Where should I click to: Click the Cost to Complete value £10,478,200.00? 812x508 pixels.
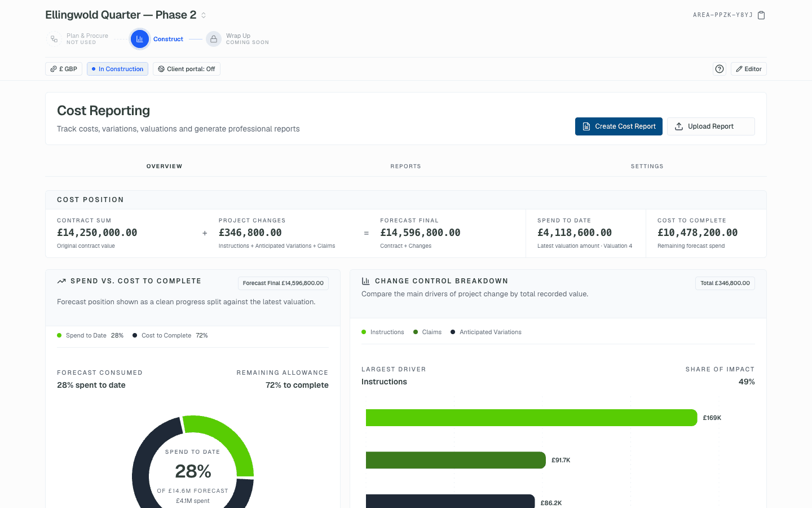pos(698,233)
